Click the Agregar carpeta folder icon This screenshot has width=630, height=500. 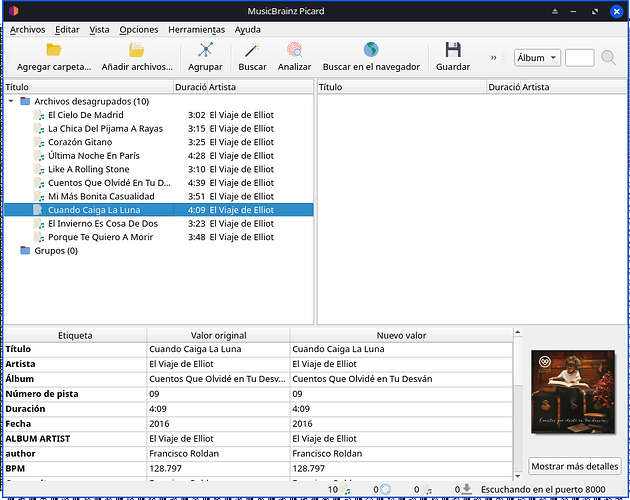pyautogui.click(x=54, y=50)
